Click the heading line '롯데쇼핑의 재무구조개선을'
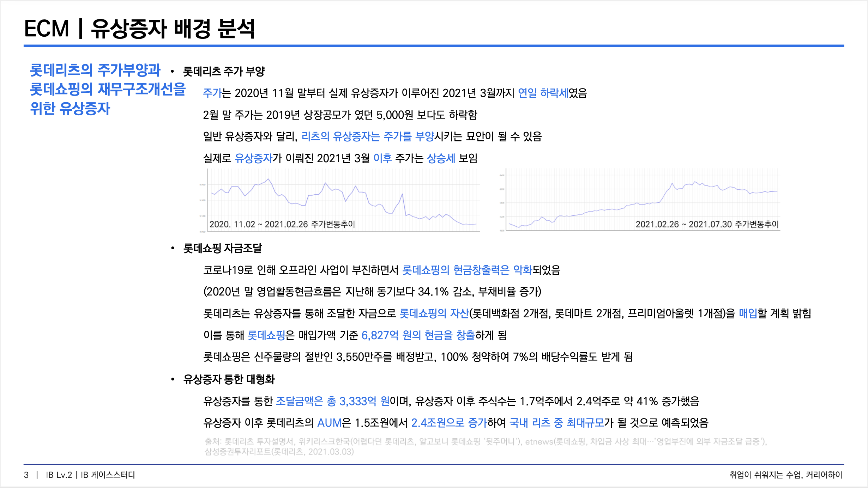The image size is (868, 488). [x=108, y=89]
